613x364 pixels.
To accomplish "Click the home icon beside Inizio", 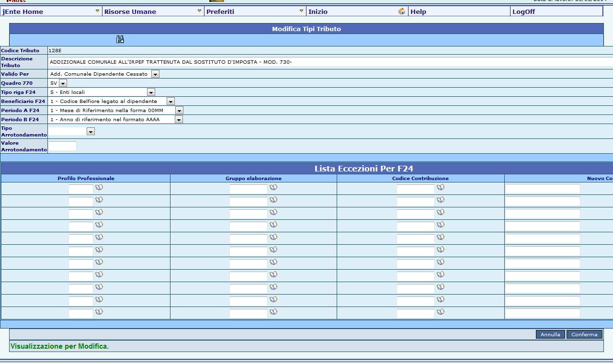I will (x=402, y=11).
